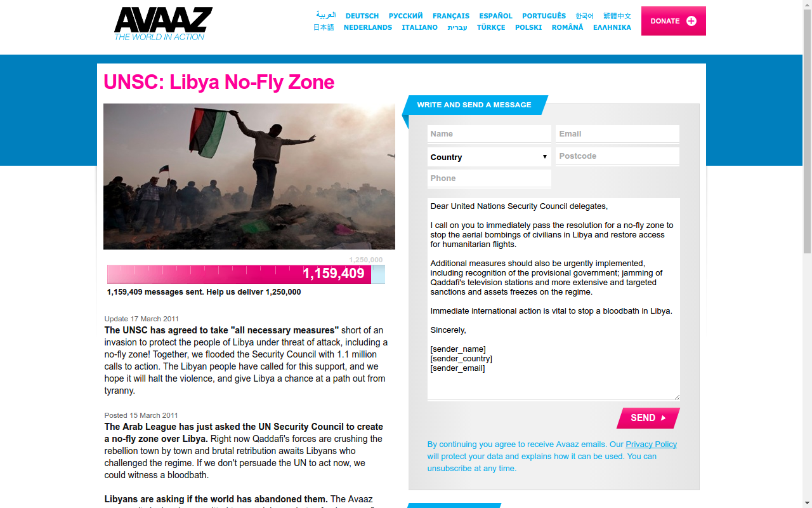Click the Name input field
Viewport: 812px width, 508px height.
[x=489, y=134]
